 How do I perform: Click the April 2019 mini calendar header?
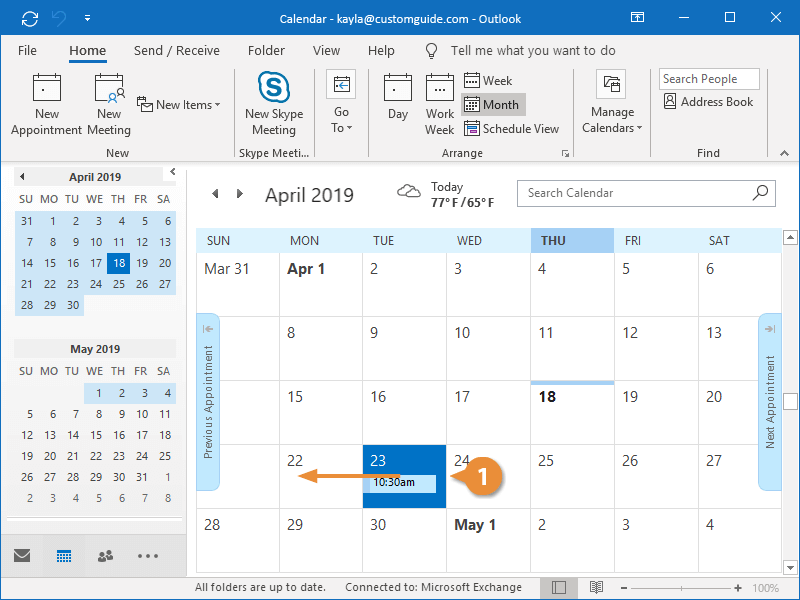point(95,177)
